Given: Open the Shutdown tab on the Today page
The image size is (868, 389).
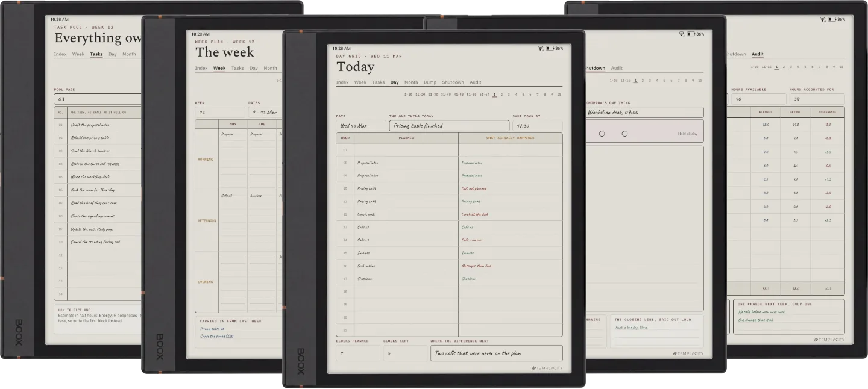Looking at the screenshot, I should pyautogui.click(x=453, y=82).
